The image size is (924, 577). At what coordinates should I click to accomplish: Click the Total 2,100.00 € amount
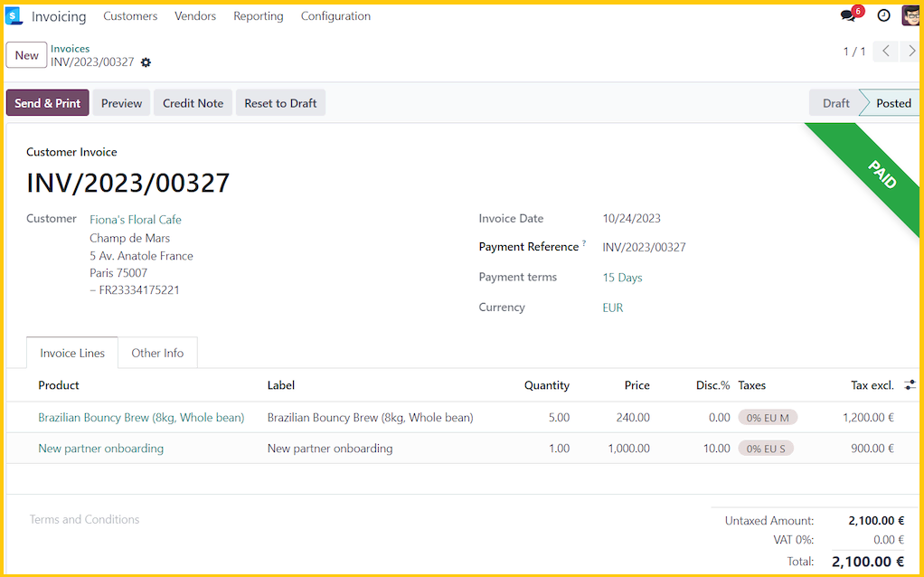tap(868, 562)
